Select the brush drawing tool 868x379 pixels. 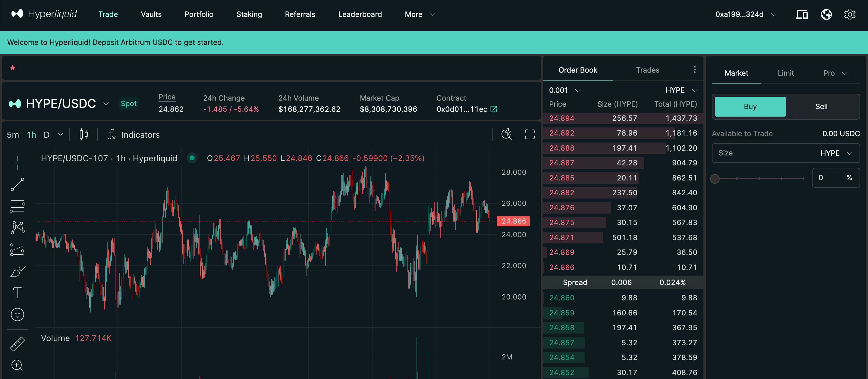17,271
